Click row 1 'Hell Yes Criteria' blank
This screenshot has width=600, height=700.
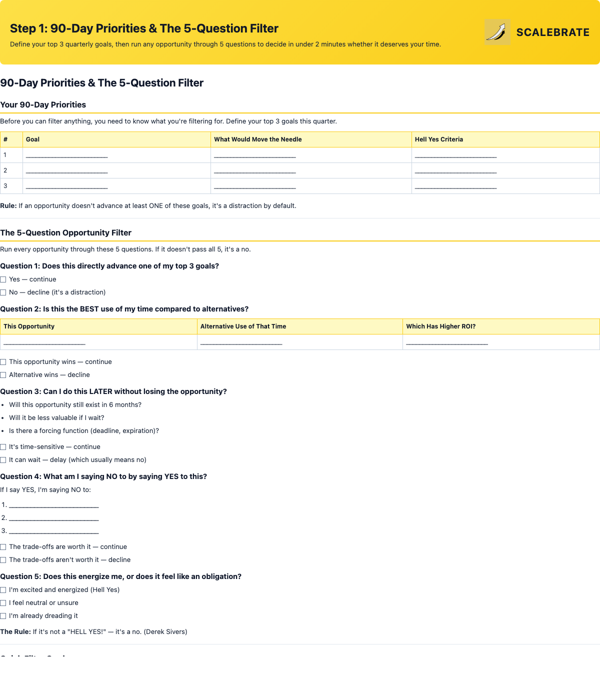click(x=455, y=155)
